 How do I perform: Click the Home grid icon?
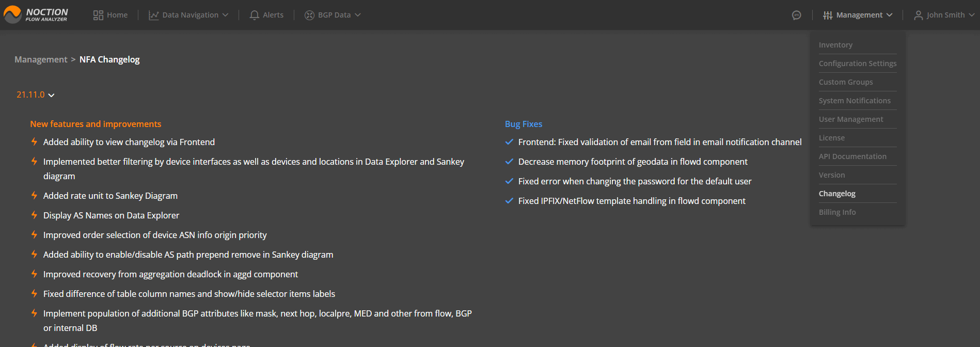point(98,15)
